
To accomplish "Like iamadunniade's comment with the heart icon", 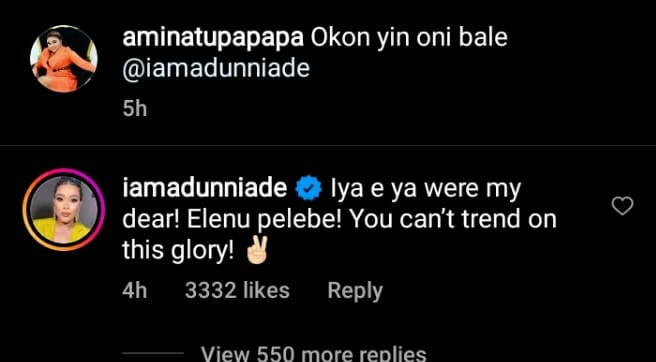I will (x=622, y=206).
